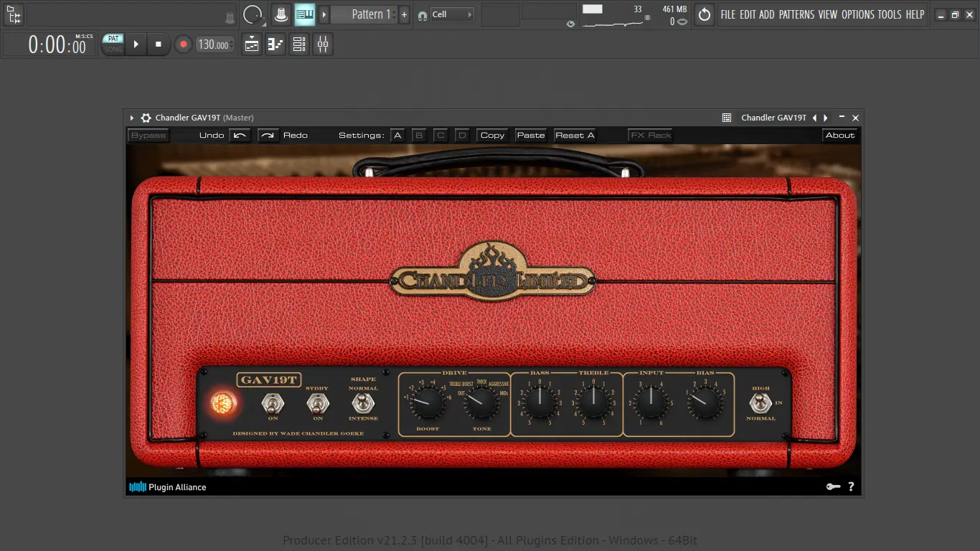Open the Playlist view icon
Image resolution: width=980 pixels, height=551 pixels.
(x=252, y=44)
